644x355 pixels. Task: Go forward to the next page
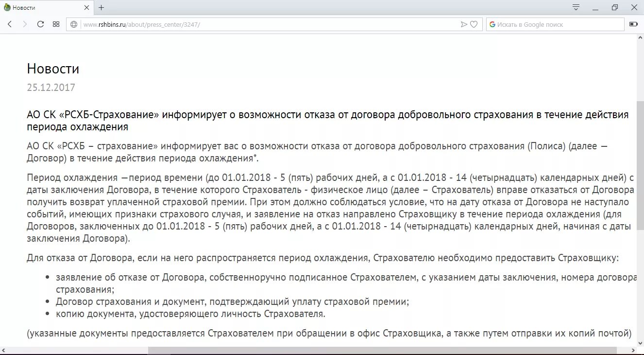(25, 24)
